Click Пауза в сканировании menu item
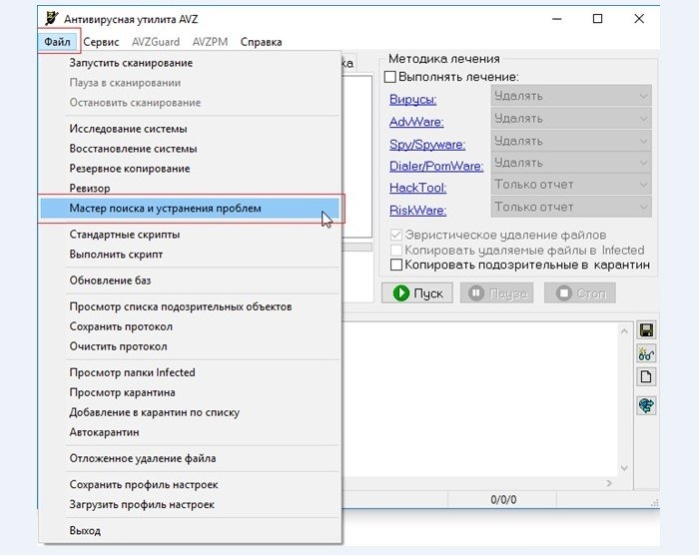This screenshot has height=555, width=699. [x=190, y=83]
